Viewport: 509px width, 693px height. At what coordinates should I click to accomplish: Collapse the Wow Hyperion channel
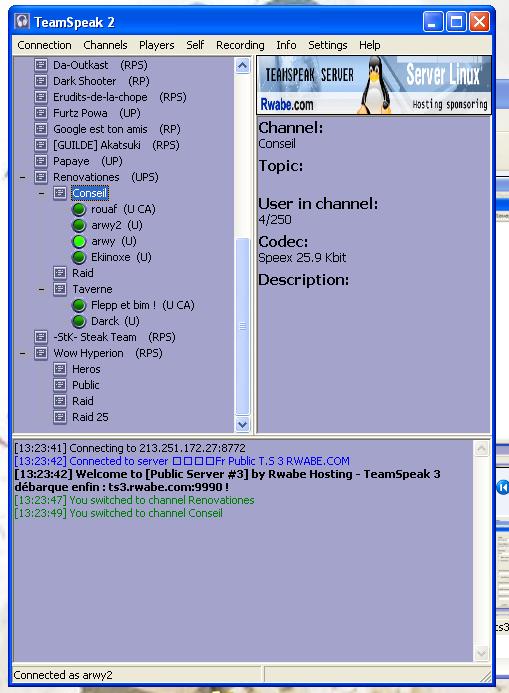click(x=23, y=353)
